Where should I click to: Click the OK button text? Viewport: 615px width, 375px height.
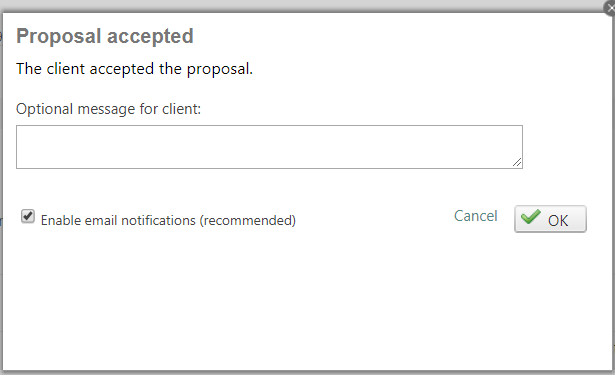(x=558, y=220)
